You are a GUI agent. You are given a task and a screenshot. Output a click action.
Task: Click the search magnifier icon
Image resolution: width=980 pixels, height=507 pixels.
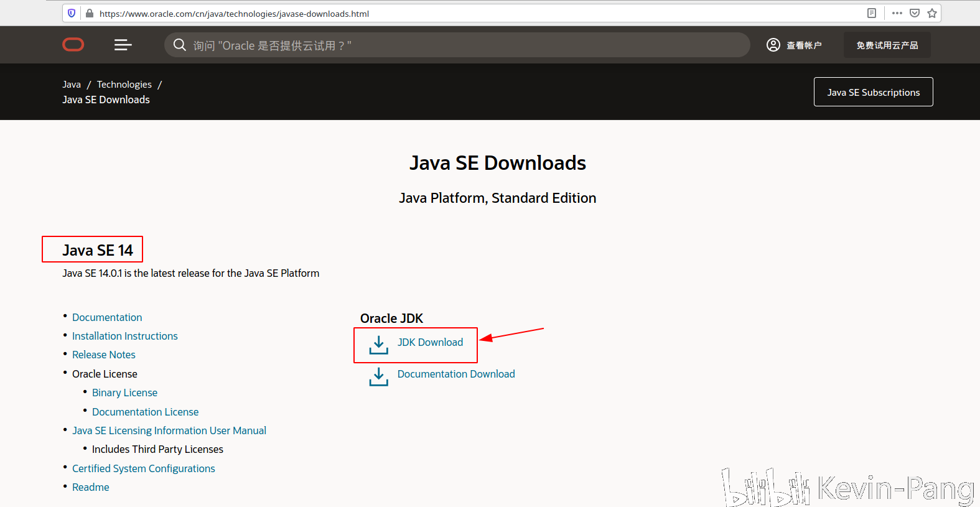point(180,45)
